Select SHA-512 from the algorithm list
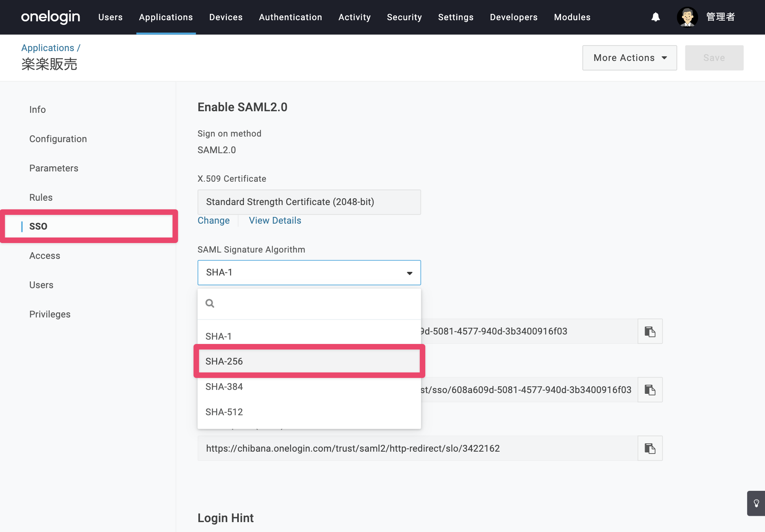This screenshot has height=532, width=765. 309,412
